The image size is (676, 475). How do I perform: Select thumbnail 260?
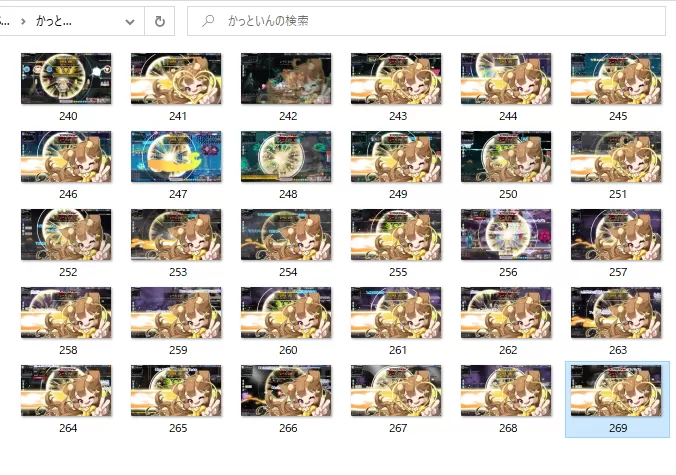(x=286, y=312)
